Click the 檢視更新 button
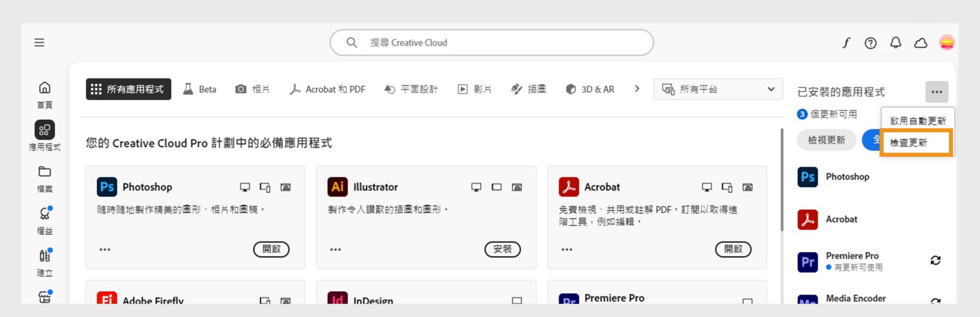The width and height of the screenshot is (980, 317). click(826, 140)
